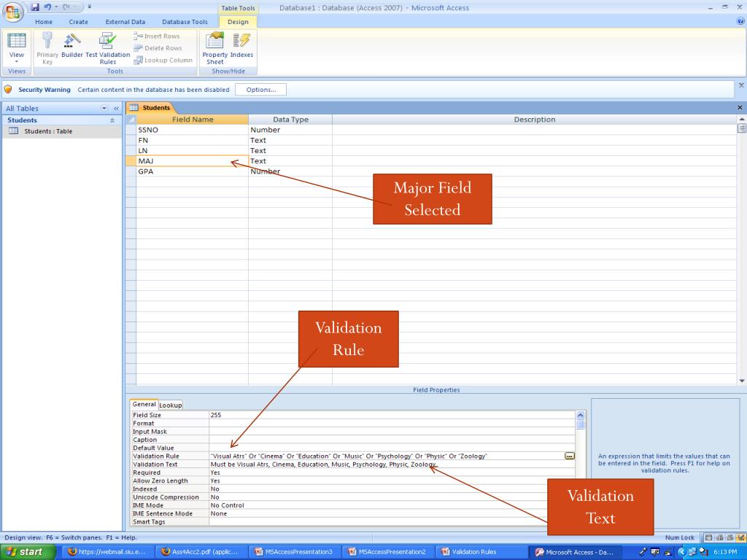Screen dimensions: 747x560
Task: Click the IME Mode value No Control
Action: pyautogui.click(x=392, y=505)
